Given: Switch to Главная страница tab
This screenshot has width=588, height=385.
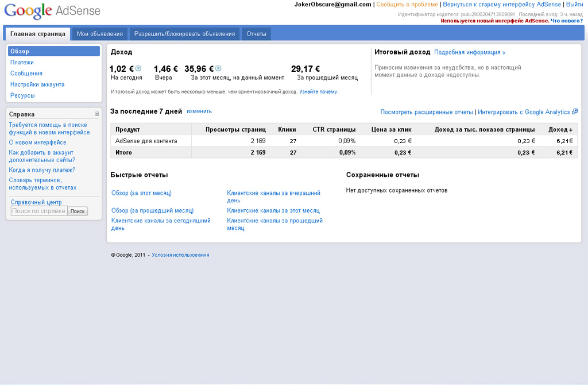Looking at the screenshot, I should point(37,34).
